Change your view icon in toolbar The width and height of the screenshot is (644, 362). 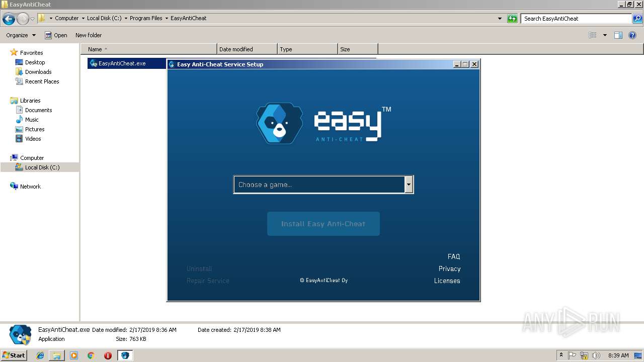593,35
